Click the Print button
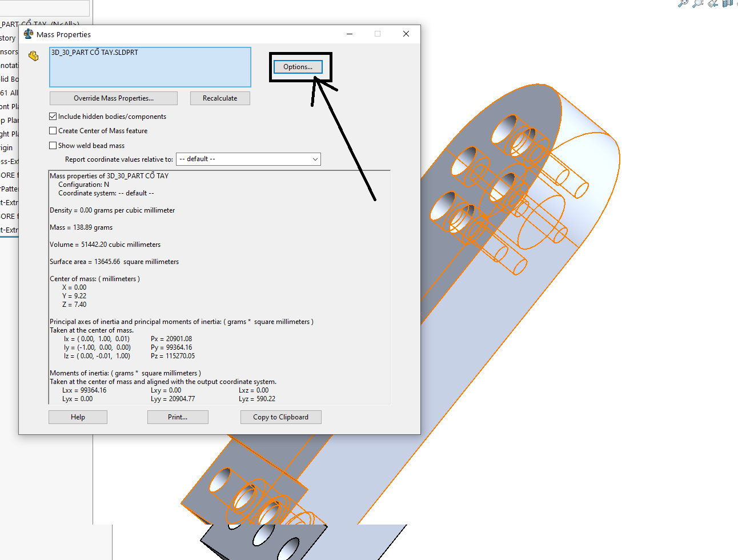738x560 pixels. pyautogui.click(x=178, y=417)
